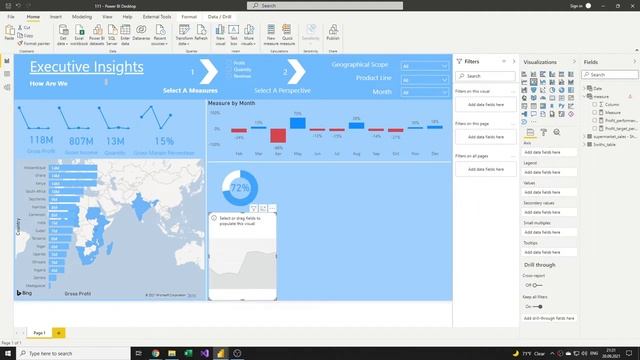
Task: Switch to Model view in left sidebar
Action: click(x=7, y=87)
